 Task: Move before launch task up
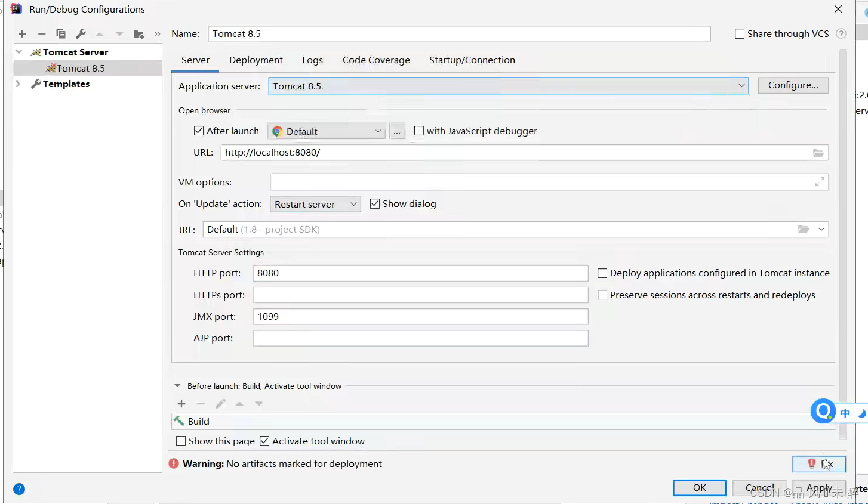239,404
